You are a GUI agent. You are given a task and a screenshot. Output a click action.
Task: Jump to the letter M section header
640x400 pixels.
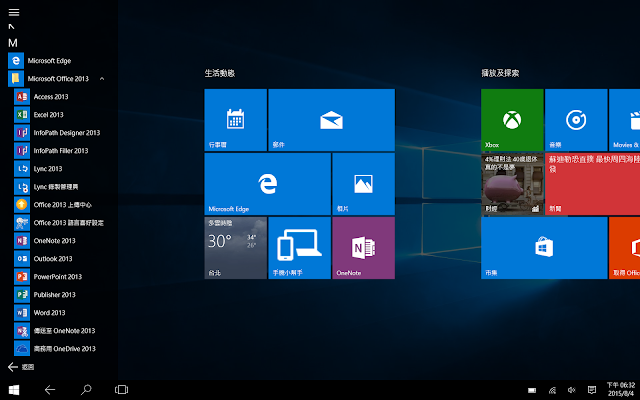[13, 43]
